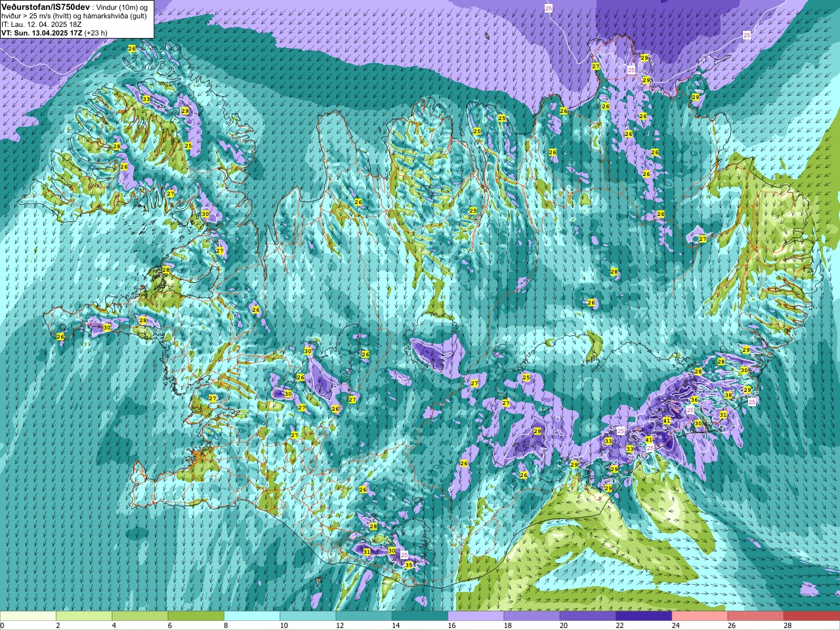Choose the 6–8 m/s olive green legend swatch
Image resolution: width=840 pixels, height=630 pixels.
tap(196, 616)
